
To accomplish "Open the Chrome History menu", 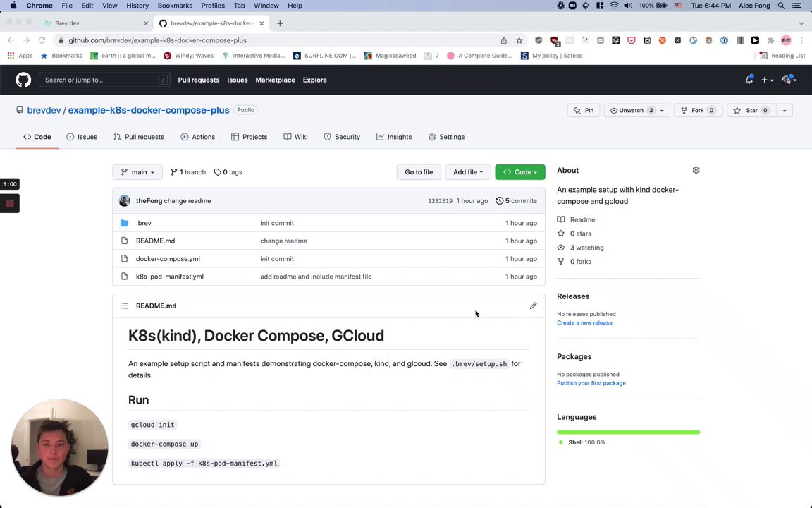I will point(137,6).
